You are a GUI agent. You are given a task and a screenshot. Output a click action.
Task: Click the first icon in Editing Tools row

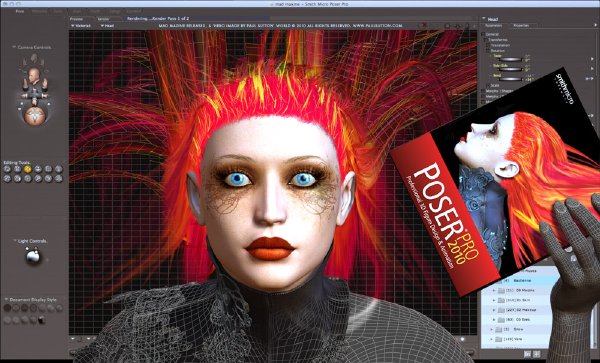tap(7, 169)
